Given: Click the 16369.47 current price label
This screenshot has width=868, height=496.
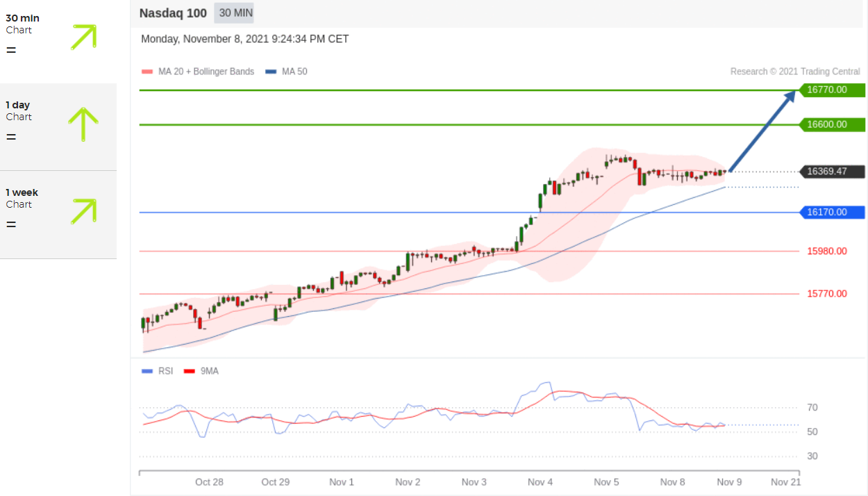Looking at the screenshot, I should [832, 172].
